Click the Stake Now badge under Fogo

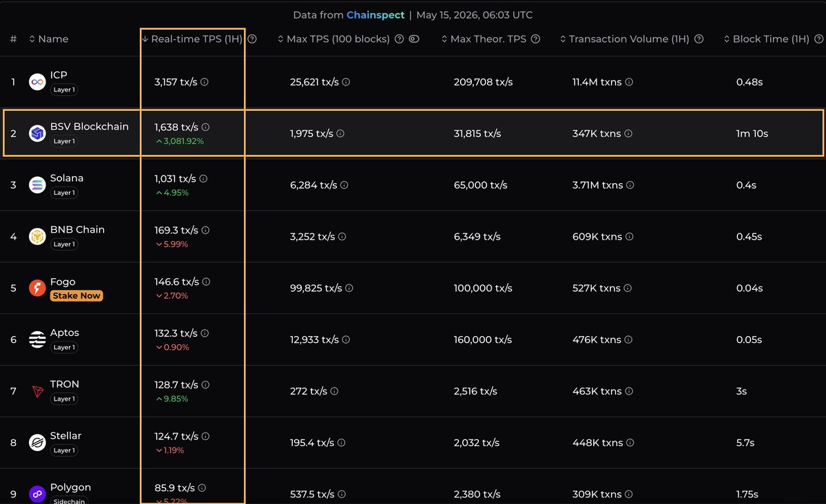click(76, 295)
